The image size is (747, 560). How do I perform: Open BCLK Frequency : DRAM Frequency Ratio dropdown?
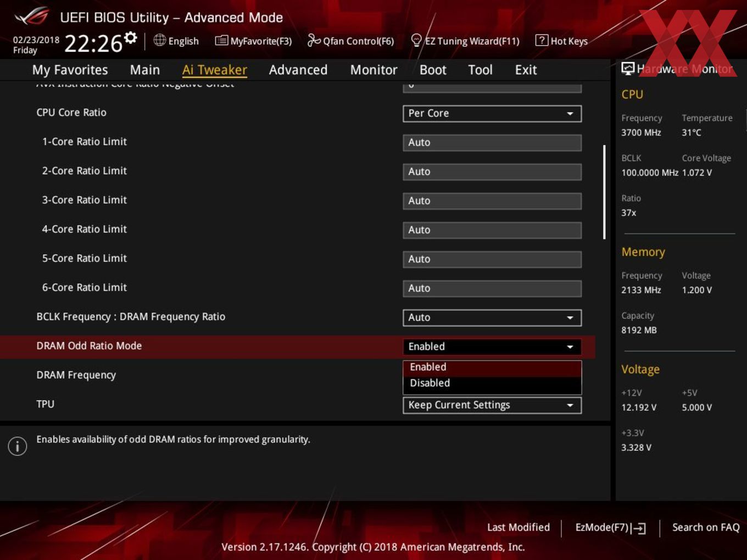point(492,318)
